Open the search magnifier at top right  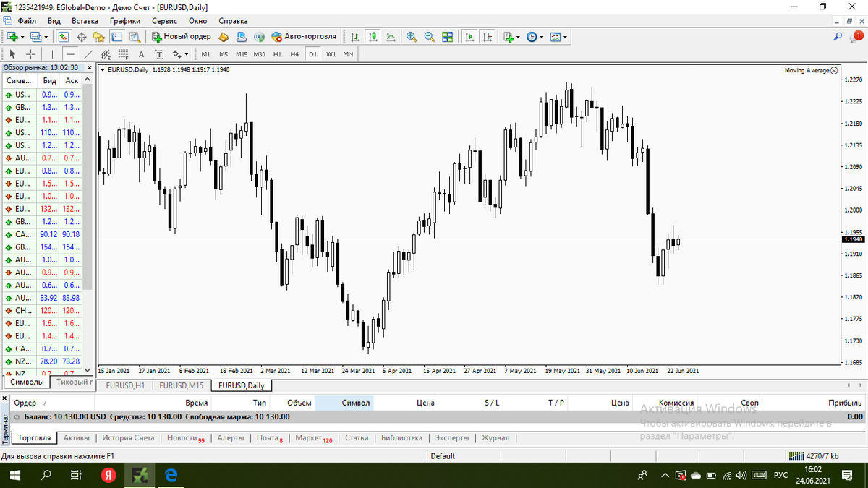838,36
